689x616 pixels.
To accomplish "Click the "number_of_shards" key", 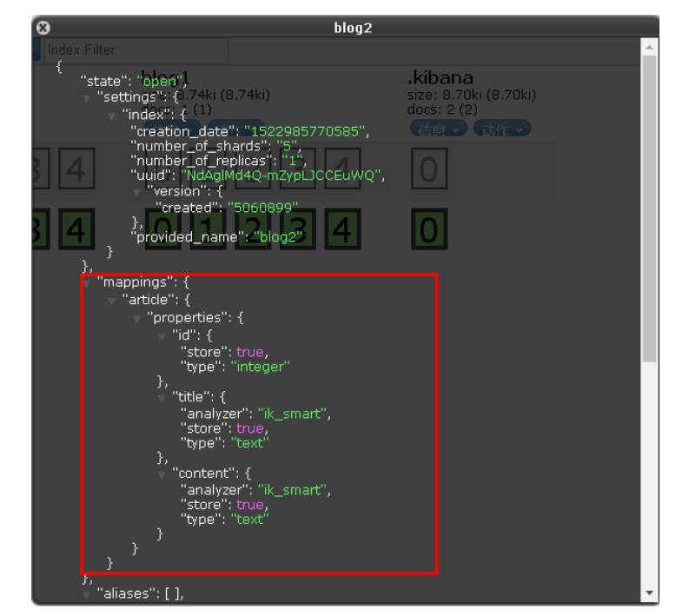I will tap(200, 146).
